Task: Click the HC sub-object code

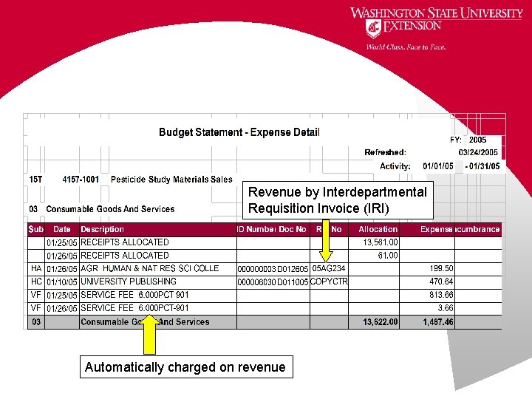Action: point(36,282)
